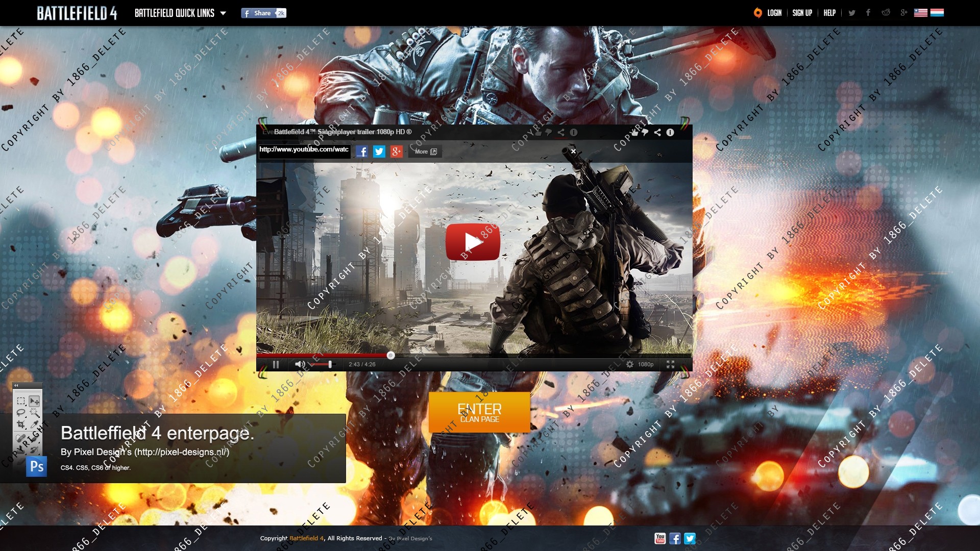
Task: Click the Google Plus icon in header
Action: [x=904, y=13]
